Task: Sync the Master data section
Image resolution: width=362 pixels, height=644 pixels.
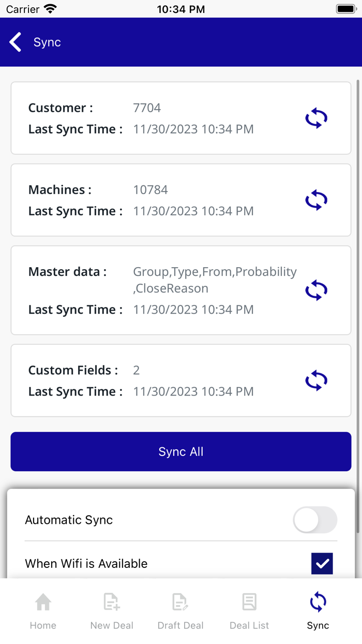Action: click(315, 290)
